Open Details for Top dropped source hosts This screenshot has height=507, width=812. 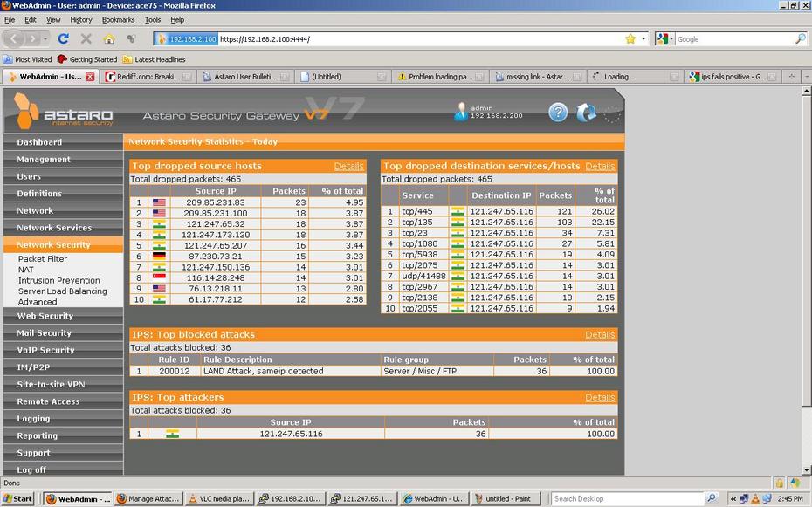[348, 166]
